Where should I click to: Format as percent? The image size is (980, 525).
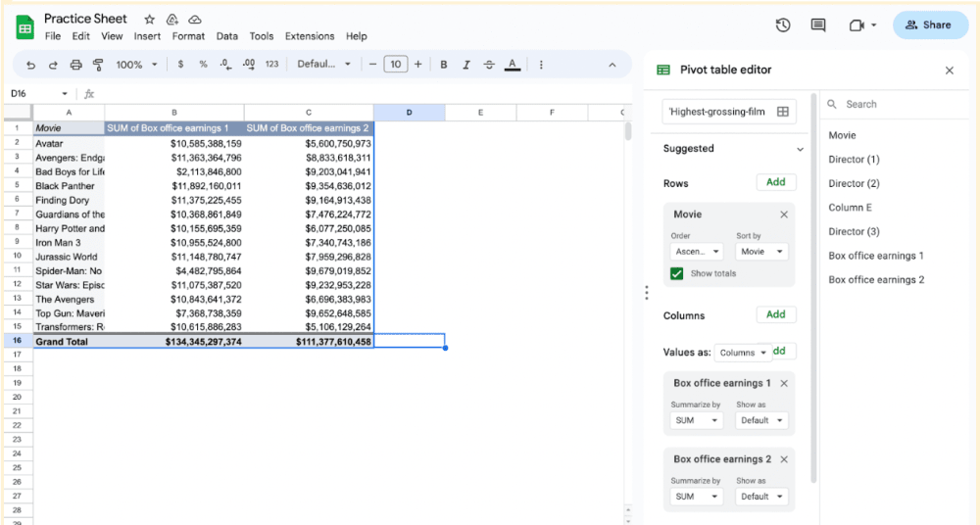pos(203,64)
